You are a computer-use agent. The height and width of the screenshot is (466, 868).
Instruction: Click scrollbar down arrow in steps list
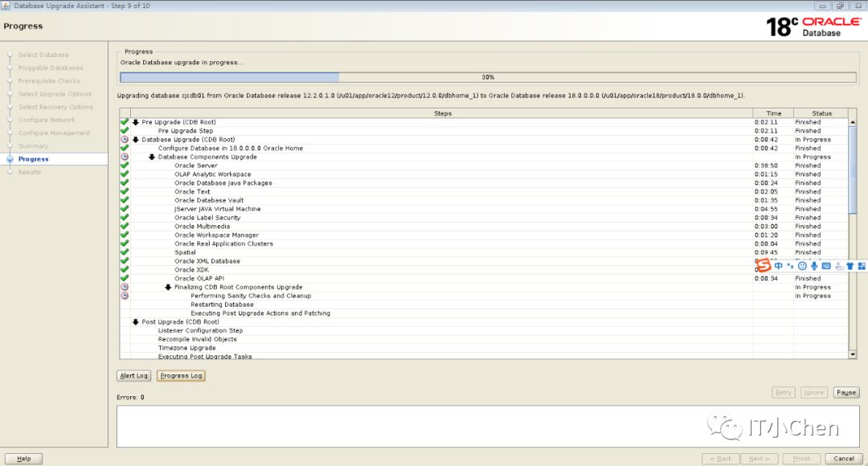853,354
